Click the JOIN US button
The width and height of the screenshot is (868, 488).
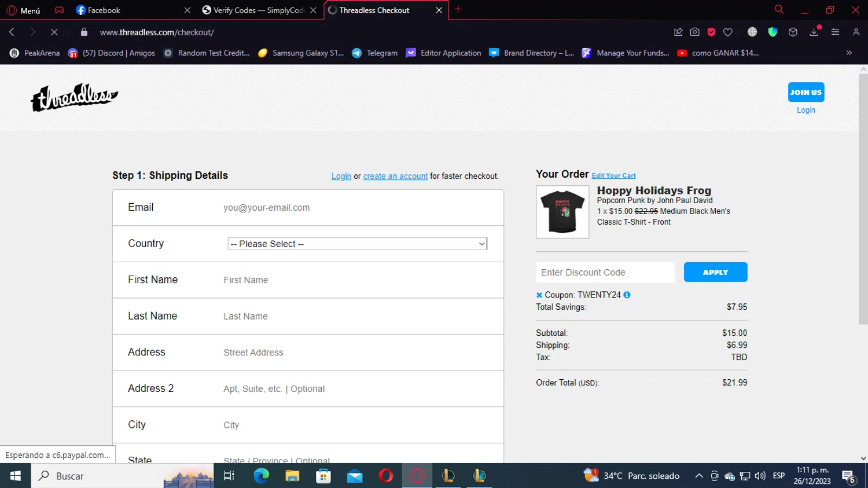(x=806, y=92)
